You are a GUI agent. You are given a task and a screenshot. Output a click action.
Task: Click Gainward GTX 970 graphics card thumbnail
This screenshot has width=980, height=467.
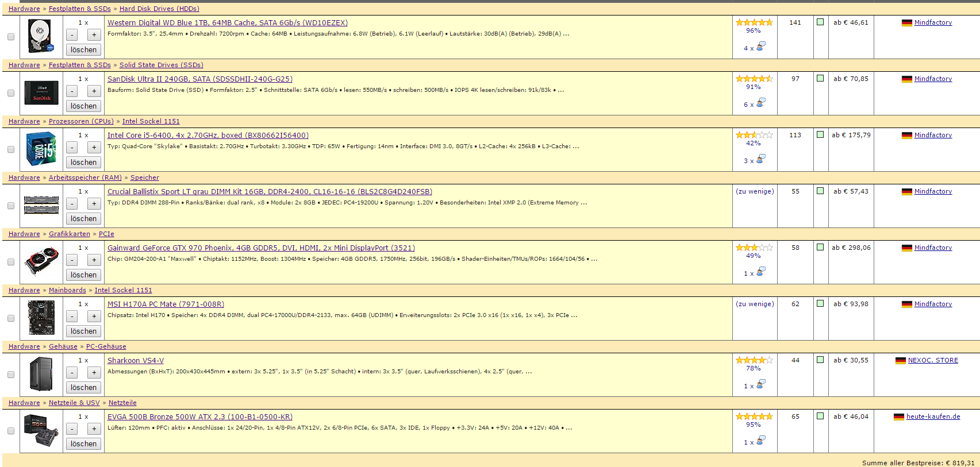point(41,261)
